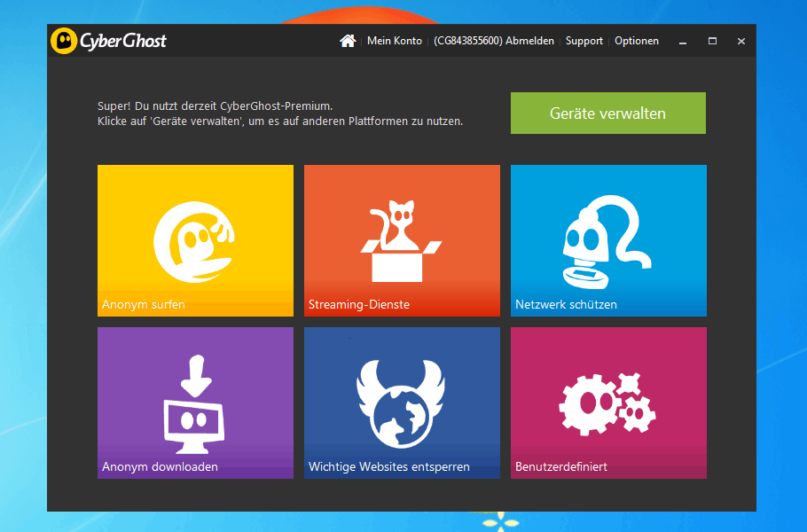Open the Streaming-Dienste cat tile
The image size is (807, 532).
402,240
